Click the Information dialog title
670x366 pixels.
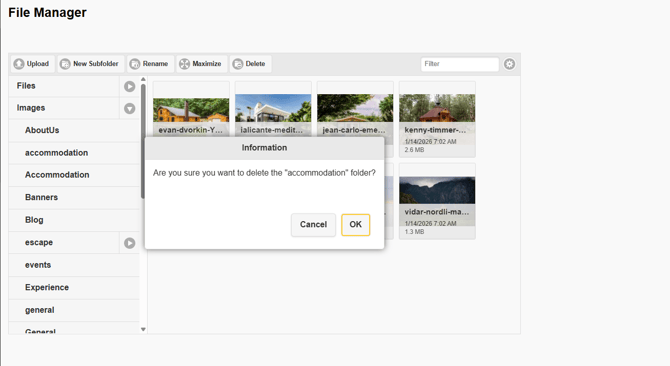point(264,148)
